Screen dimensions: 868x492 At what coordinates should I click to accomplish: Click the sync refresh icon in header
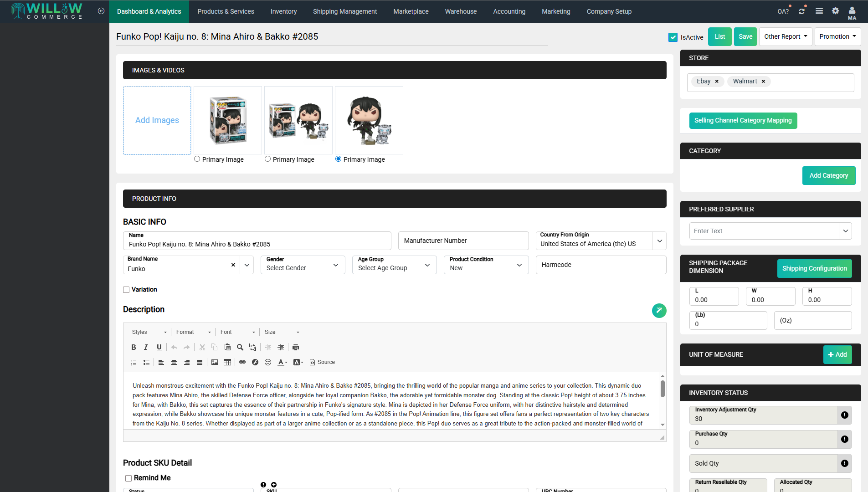point(801,11)
